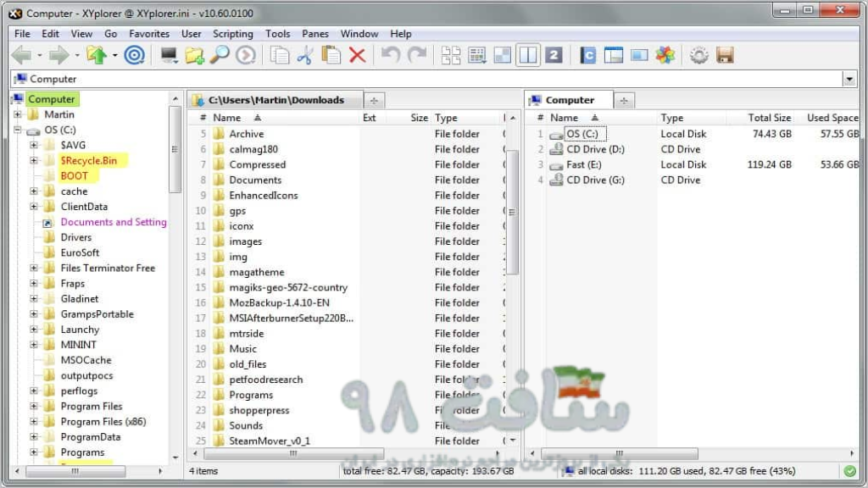This screenshot has width=868, height=488.
Task: Click the Redo toolbar icon
Action: click(x=417, y=55)
